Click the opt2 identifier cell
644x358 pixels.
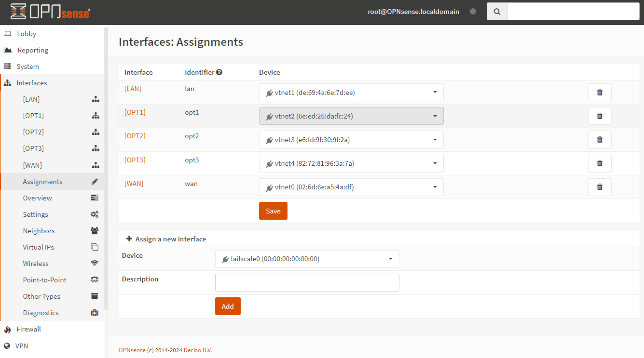click(x=192, y=136)
